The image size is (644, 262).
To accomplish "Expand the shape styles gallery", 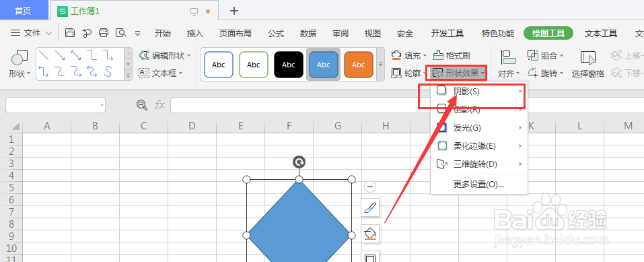I will [380, 65].
